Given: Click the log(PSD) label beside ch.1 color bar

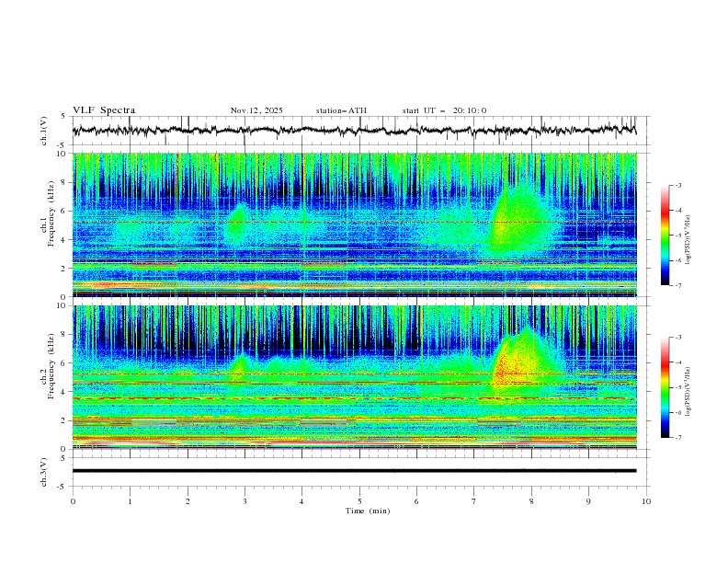Looking at the screenshot, I should tap(688, 240).
